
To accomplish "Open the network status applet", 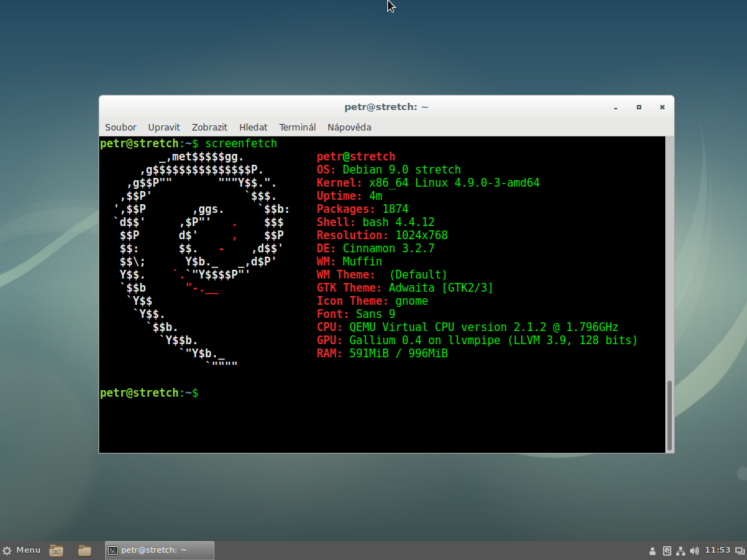I will tap(681, 551).
